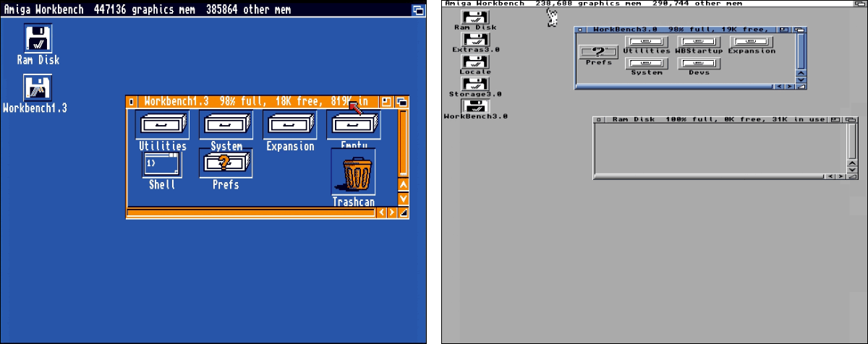Click the Ram Disk window horizontal scrollbar

coord(709,176)
